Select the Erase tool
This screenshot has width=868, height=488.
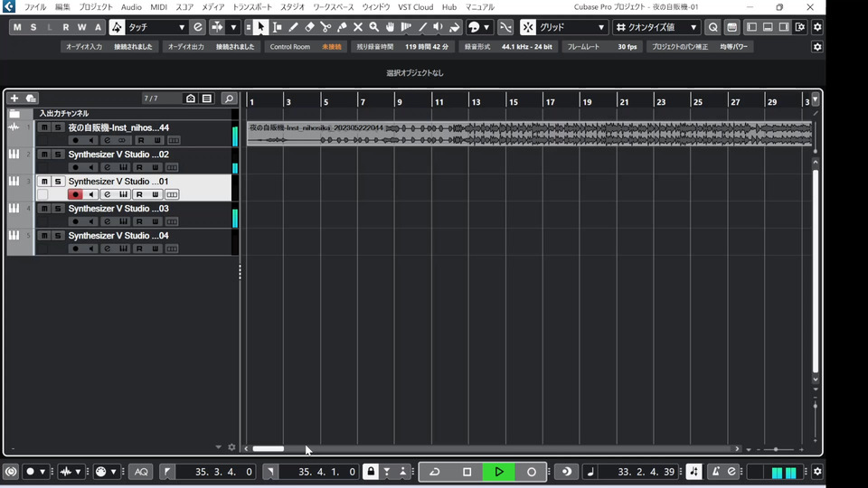pos(309,27)
